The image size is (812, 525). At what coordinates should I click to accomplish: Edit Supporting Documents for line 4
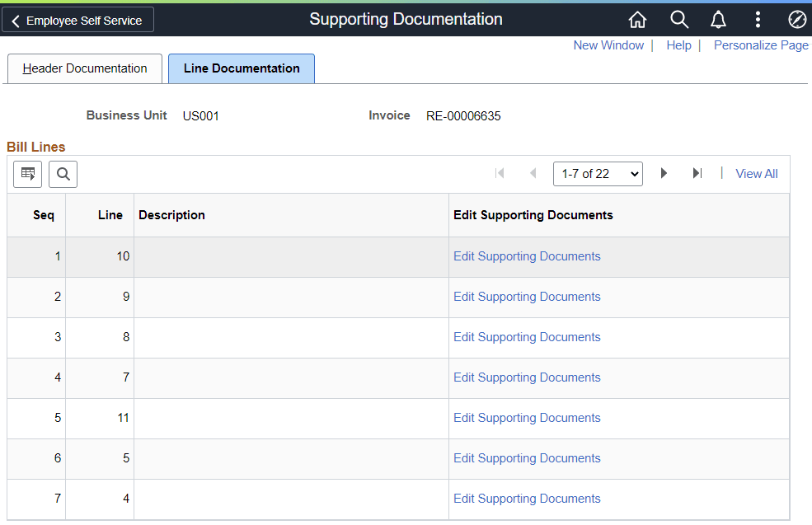(526, 498)
